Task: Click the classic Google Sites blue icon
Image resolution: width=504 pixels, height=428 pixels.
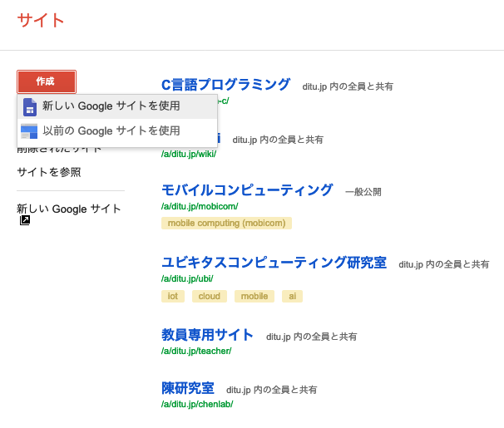Action: click(x=29, y=131)
